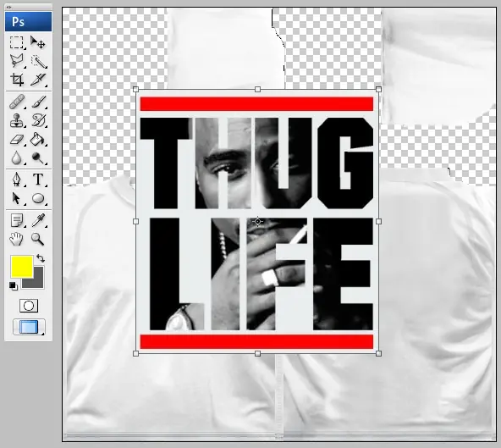
Task: Open the yellow foreground color swatch
Action: click(22, 267)
